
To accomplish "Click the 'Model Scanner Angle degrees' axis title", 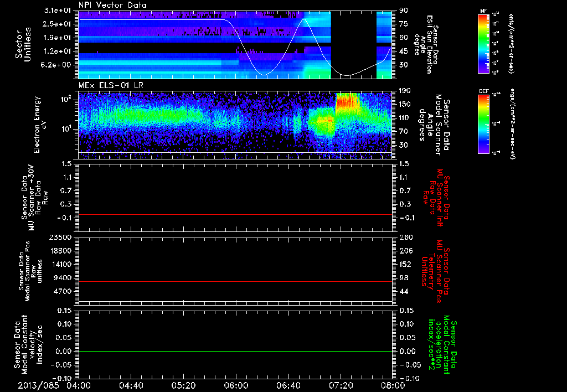I will tap(435, 125).
